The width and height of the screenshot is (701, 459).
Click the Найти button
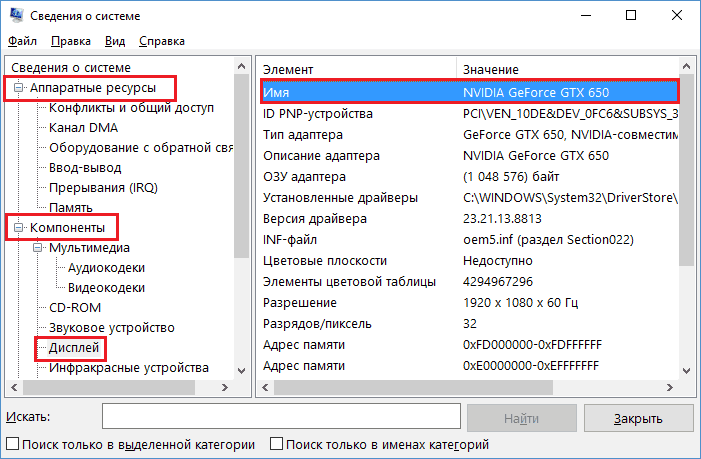tap(522, 418)
